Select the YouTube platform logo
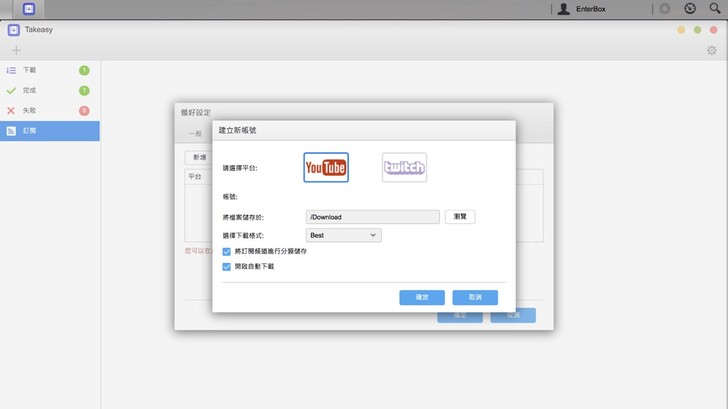Screen dimensions: 728x409 coord(326,168)
